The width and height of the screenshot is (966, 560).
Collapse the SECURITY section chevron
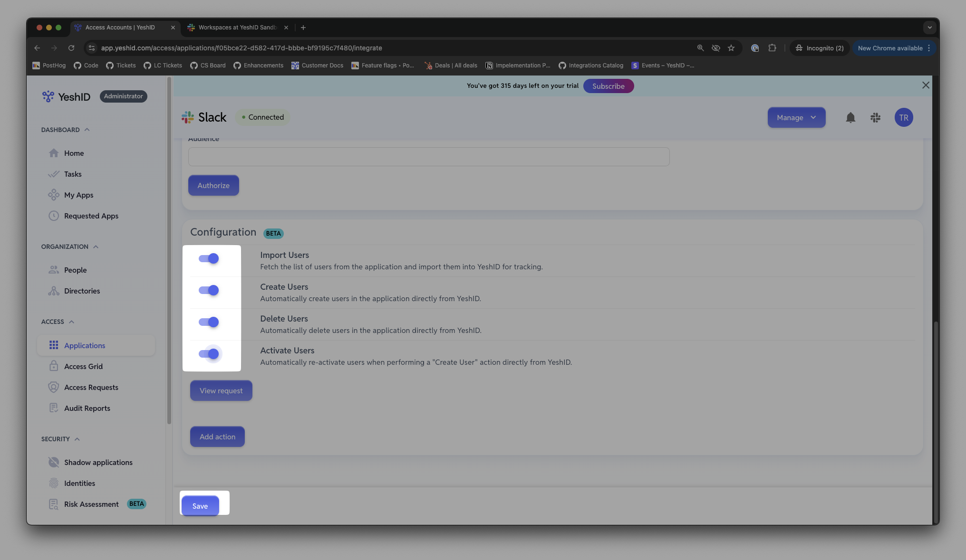point(77,439)
